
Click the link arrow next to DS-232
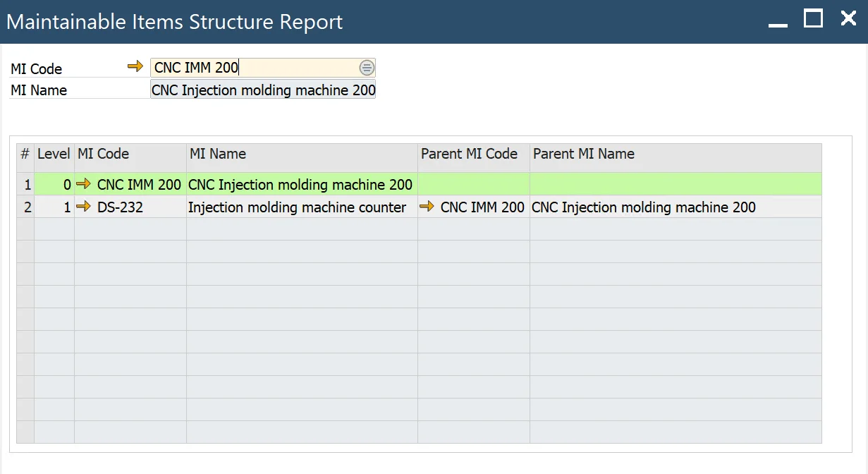[x=84, y=207]
